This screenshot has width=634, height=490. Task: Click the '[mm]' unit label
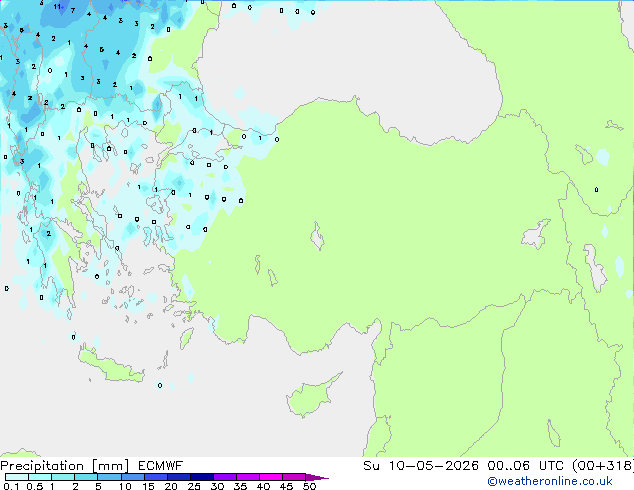pyautogui.click(x=110, y=466)
